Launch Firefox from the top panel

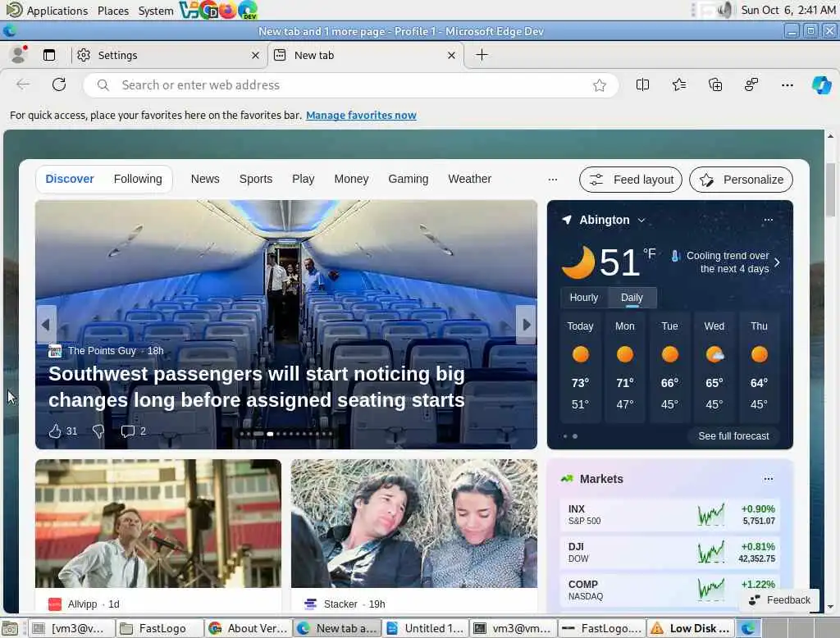pyautogui.click(x=228, y=10)
